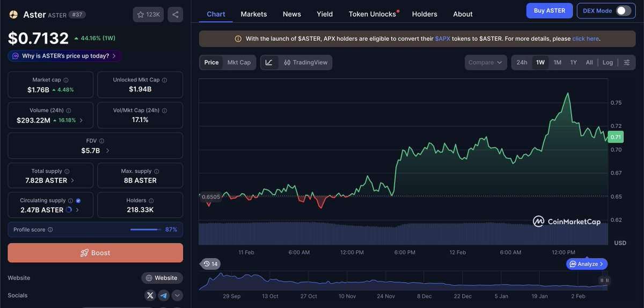The height and width of the screenshot is (308, 644).
Task: Open the About tab
Action: coord(463,14)
